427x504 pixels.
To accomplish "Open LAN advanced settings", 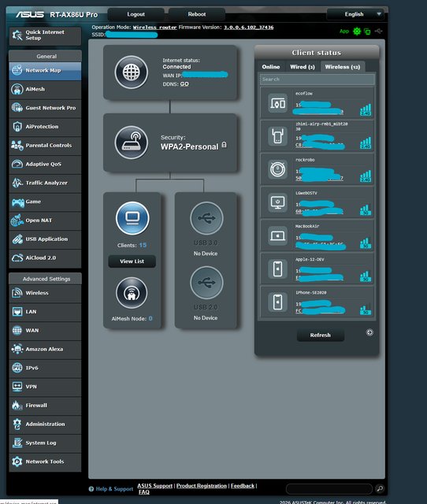I will tap(45, 312).
